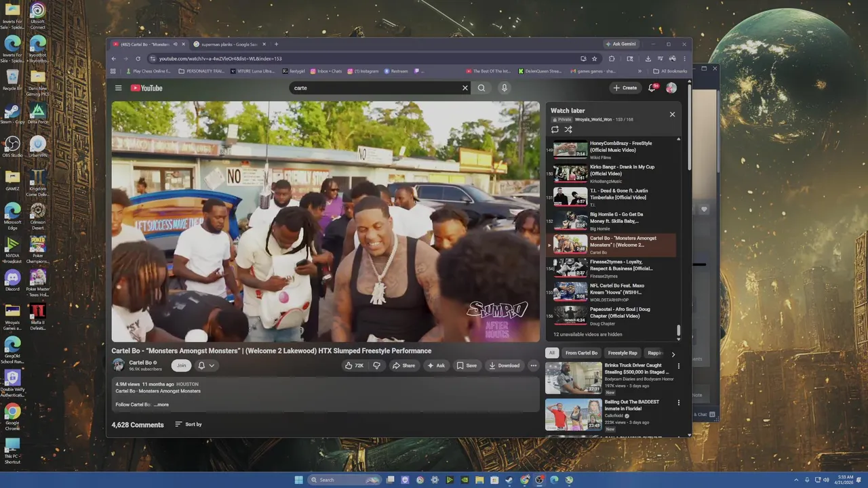Viewport: 868px width, 488px height.
Task: Open the account avatar menu
Action: (671, 88)
